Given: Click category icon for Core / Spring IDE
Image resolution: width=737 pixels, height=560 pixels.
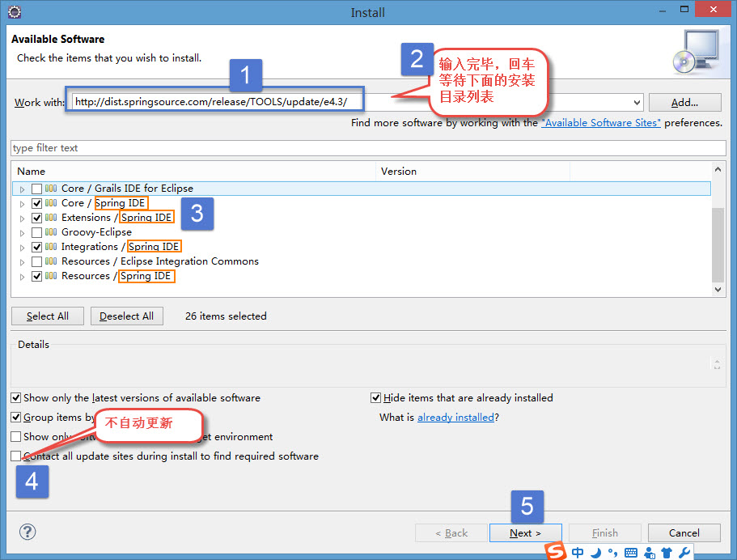Looking at the screenshot, I should [51, 203].
